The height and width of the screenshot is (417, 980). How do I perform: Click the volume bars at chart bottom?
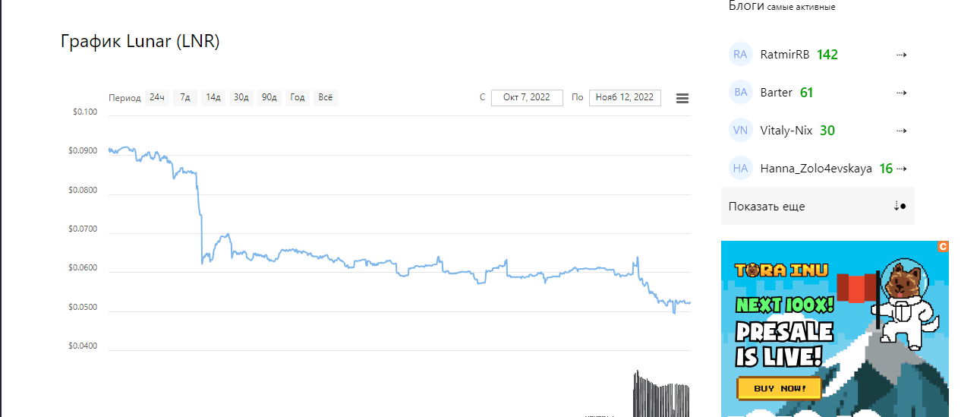(662, 393)
